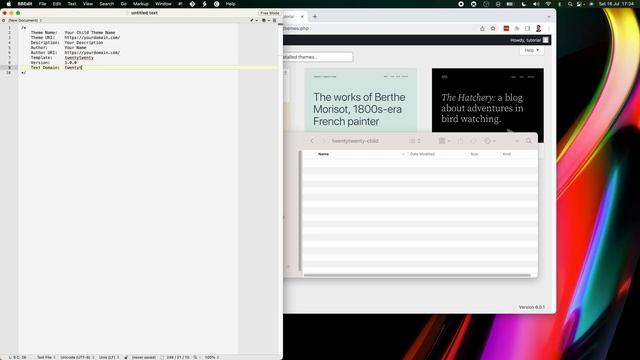Open the Window menu
Viewport: 640px width, 360px height.
[163, 4]
